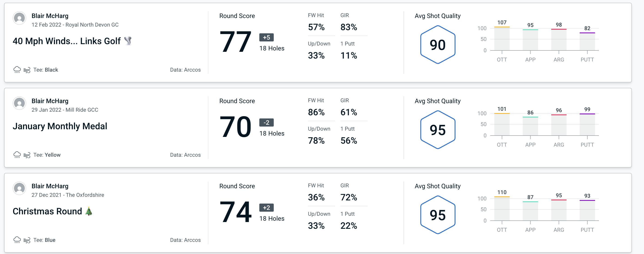Viewport: 644px width, 254px height.
Task: Click Data Arccos link on Christmas Round
Action: point(185,240)
